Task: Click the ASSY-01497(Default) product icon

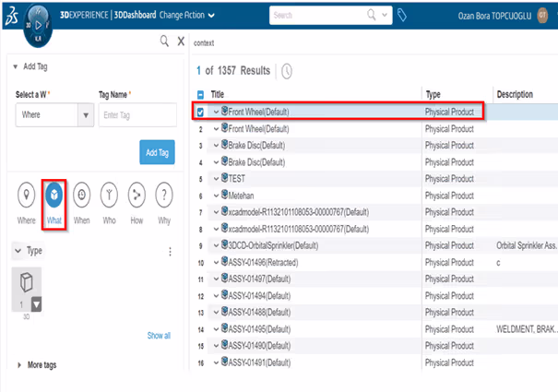Action: [224, 278]
